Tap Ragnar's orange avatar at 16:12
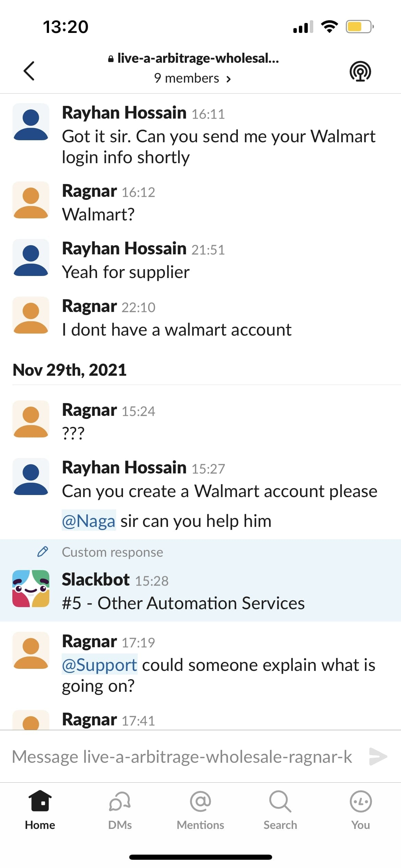Viewport: 401px width, 868px height. (x=31, y=200)
